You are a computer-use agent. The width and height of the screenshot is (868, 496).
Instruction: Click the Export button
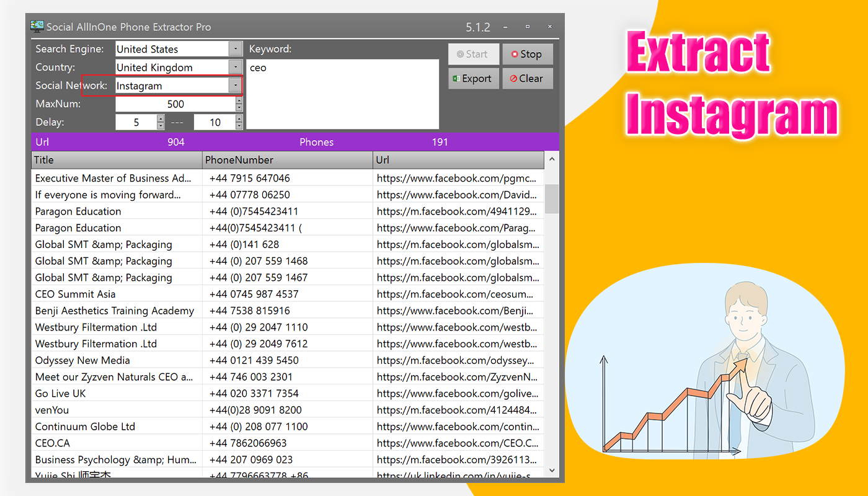[473, 78]
